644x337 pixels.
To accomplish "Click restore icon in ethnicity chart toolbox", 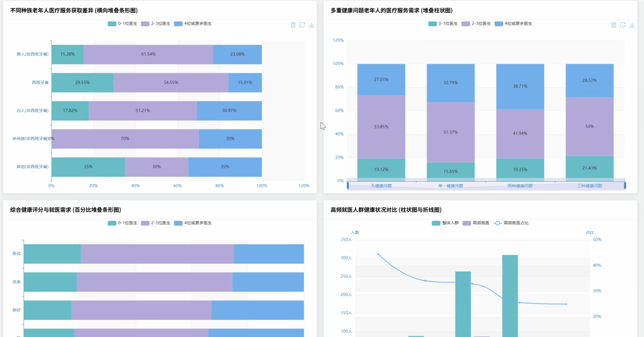I will point(302,25).
